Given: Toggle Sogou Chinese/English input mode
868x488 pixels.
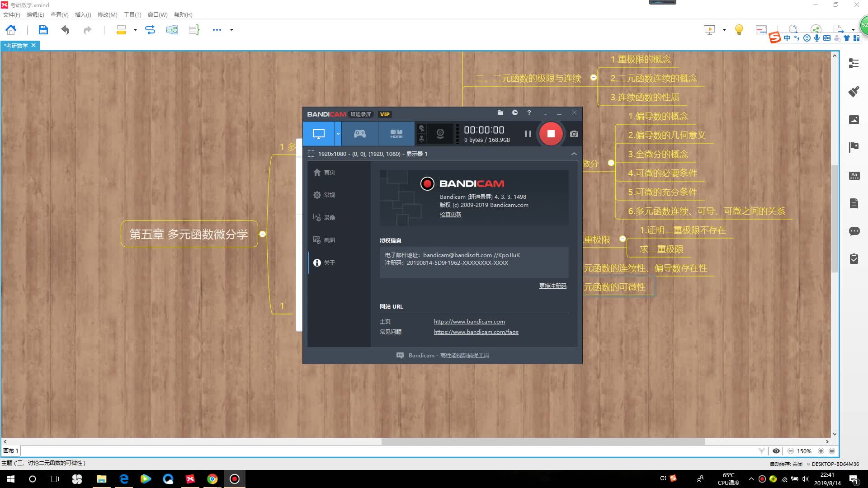Looking at the screenshot, I should tap(787, 38).
